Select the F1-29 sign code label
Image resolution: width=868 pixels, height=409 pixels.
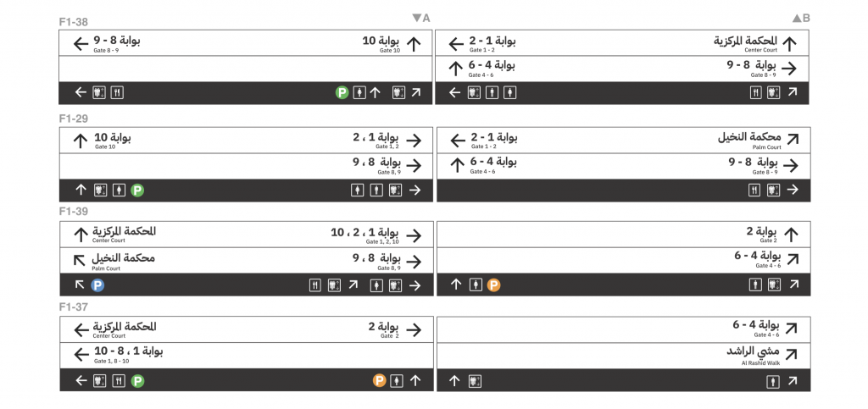[74, 119]
